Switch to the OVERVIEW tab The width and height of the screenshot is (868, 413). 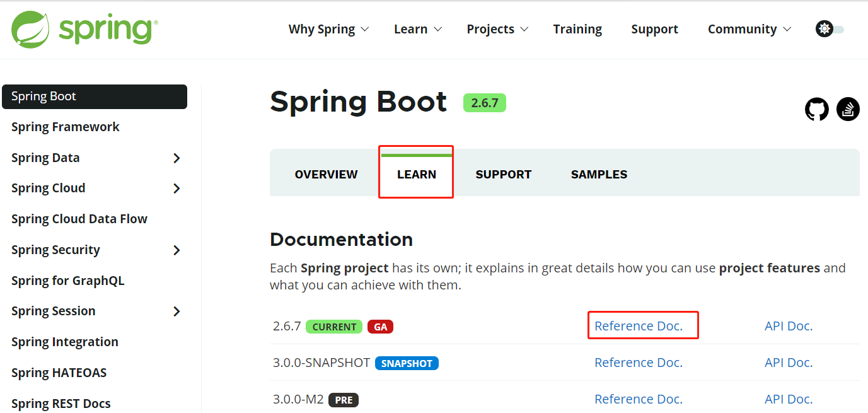[x=326, y=175]
